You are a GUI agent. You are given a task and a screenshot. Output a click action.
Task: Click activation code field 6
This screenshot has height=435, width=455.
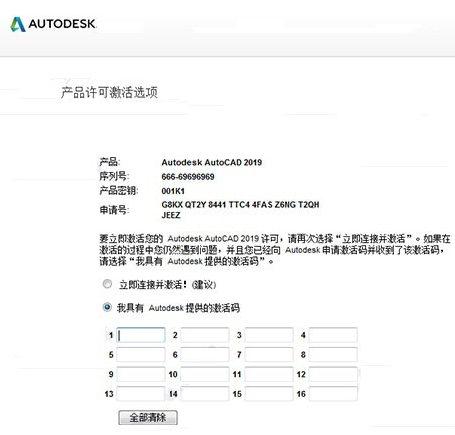click(205, 355)
